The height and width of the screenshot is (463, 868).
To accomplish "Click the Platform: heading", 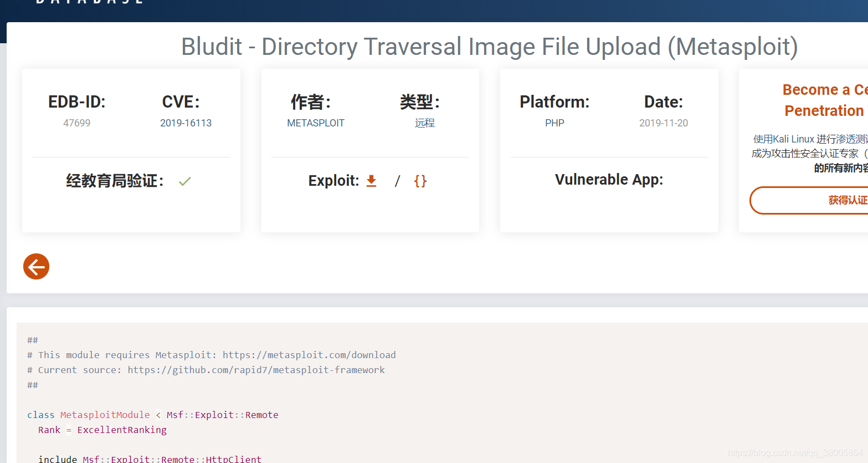I will point(554,102).
